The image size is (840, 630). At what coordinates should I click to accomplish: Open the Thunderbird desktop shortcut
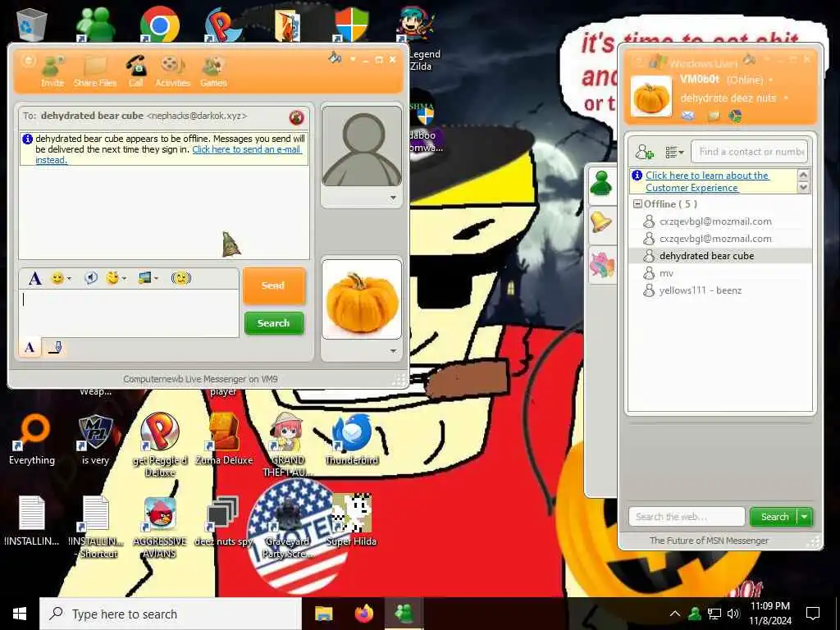(352, 440)
